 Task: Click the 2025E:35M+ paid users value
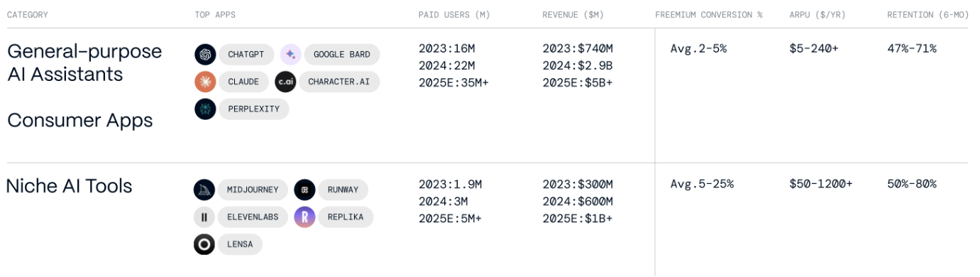pos(453,82)
